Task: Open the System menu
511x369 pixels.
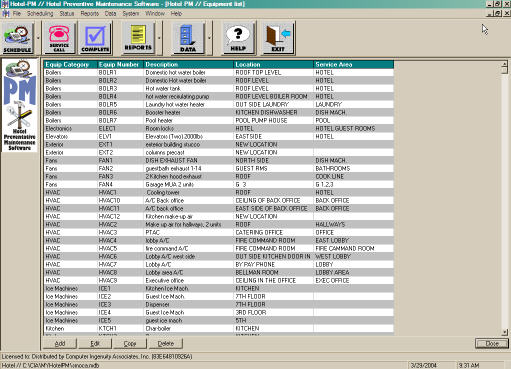Action: coord(131,14)
